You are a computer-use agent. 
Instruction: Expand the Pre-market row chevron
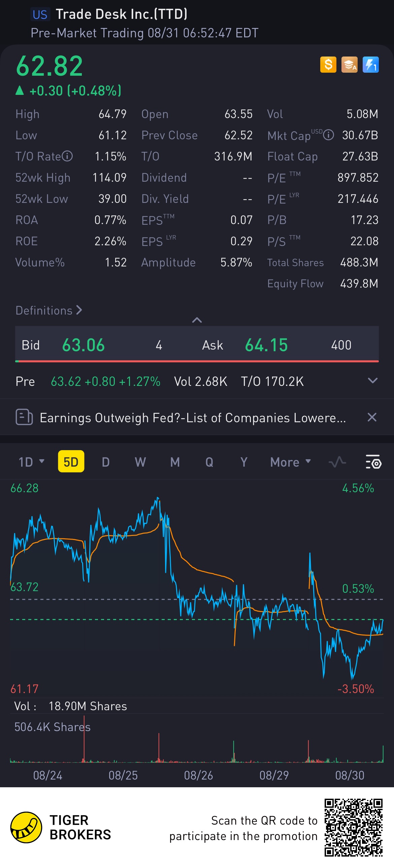coord(373,381)
